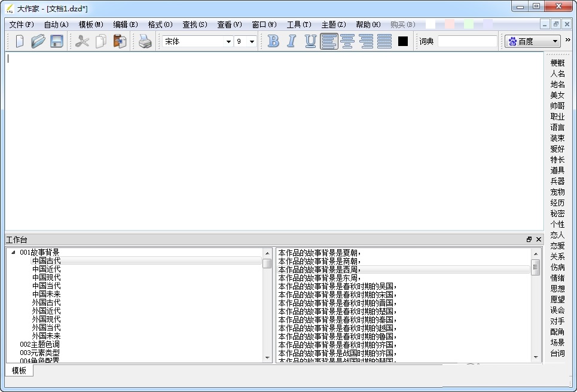
Task: Choose the lavender theme color swatch
Action: point(487,24)
